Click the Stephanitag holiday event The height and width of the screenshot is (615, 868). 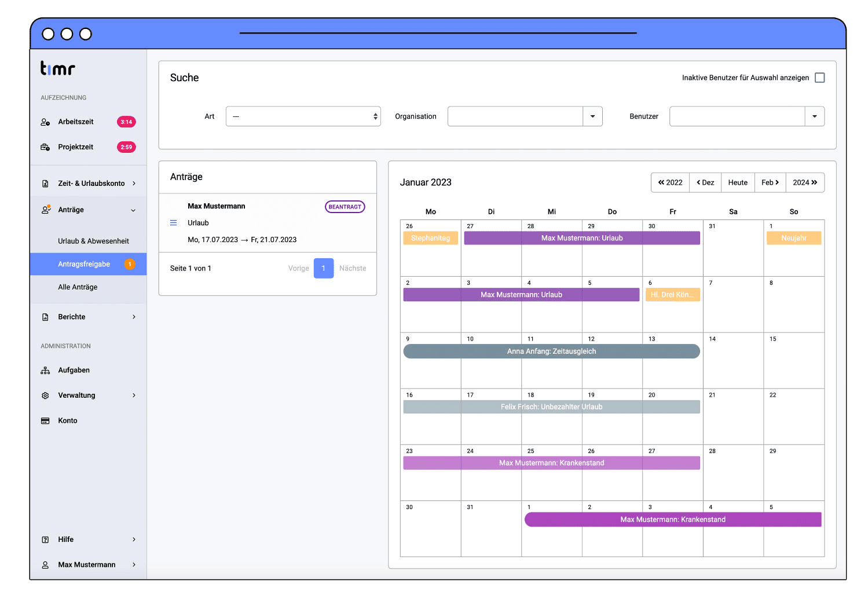430,238
